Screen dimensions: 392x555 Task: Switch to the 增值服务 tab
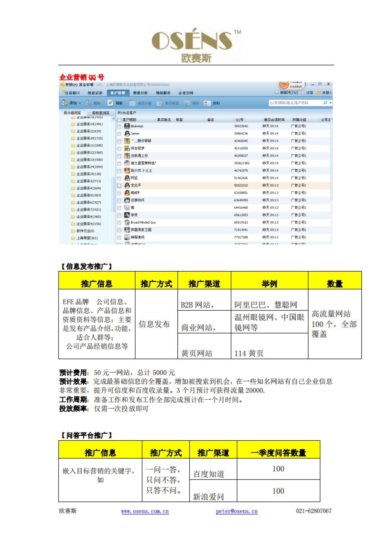coord(163,93)
